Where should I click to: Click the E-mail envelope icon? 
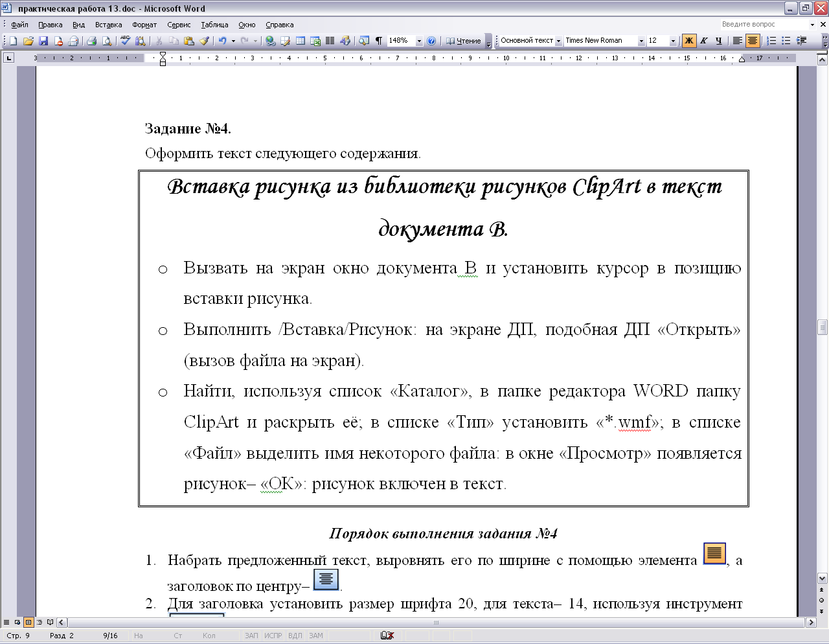point(73,41)
